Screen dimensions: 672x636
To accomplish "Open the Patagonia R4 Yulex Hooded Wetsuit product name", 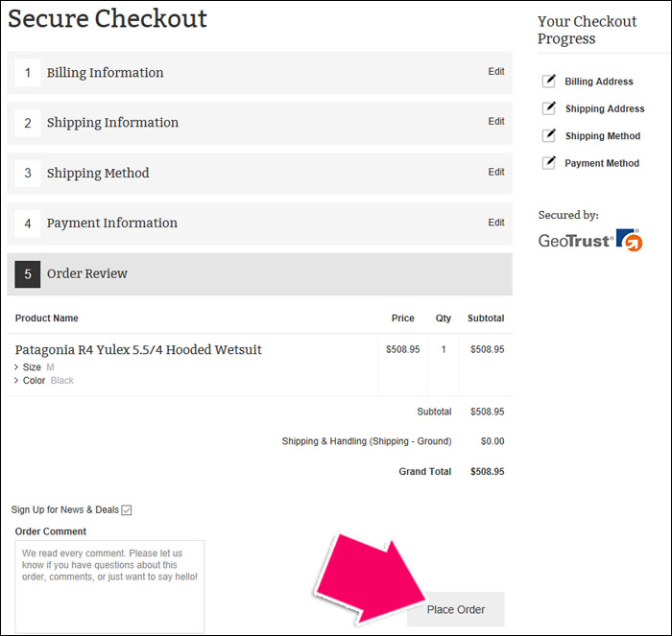I will (x=138, y=350).
